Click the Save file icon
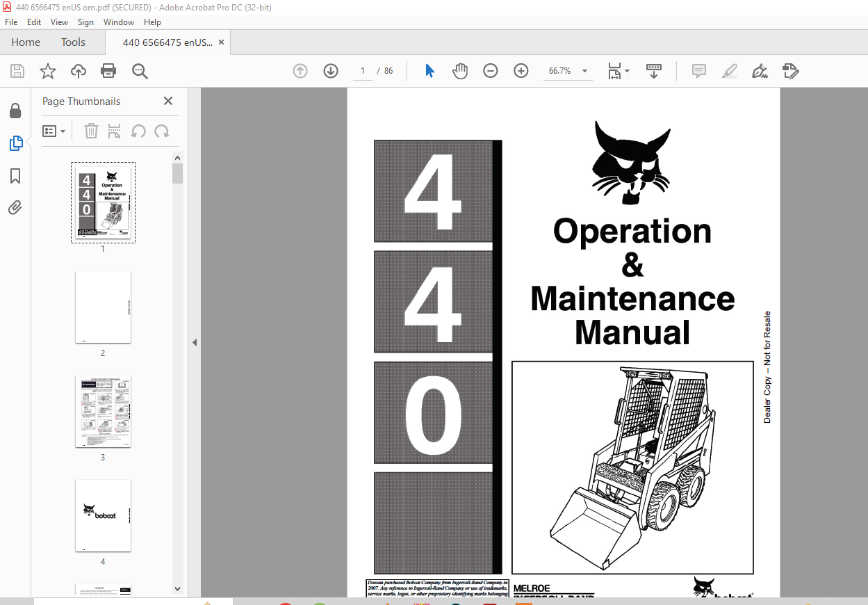The width and height of the screenshot is (868, 605). pyautogui.click(x=17, y=71)
